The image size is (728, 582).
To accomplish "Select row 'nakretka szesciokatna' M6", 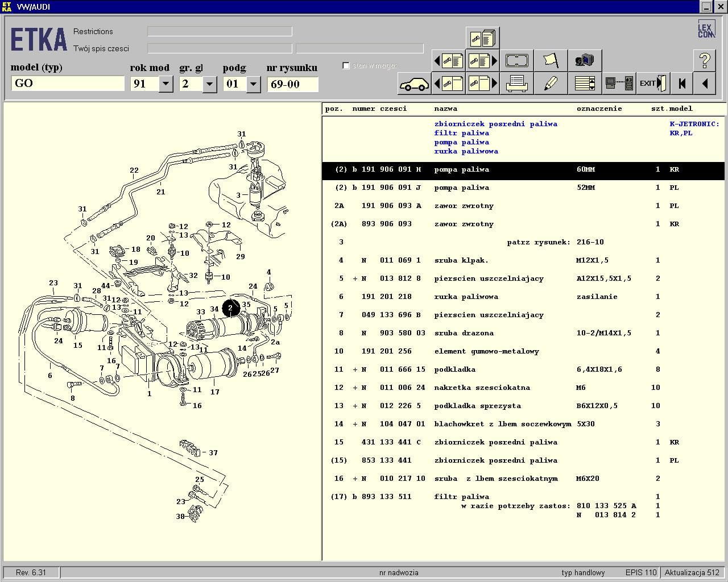I will 523,388.
